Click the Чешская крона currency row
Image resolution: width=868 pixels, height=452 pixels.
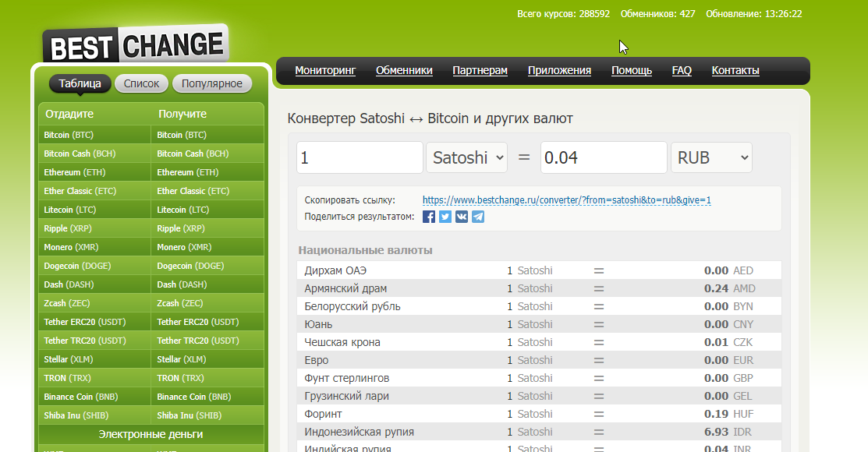click(539, 342)
